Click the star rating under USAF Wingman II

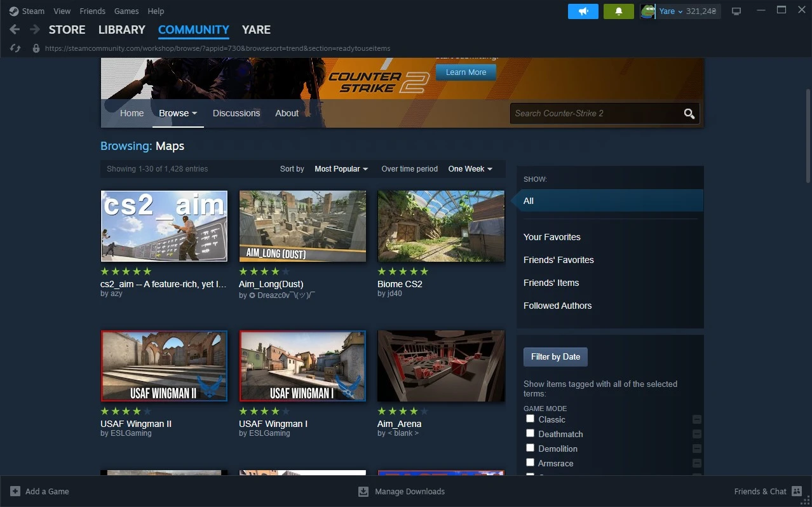click(126, 411)
